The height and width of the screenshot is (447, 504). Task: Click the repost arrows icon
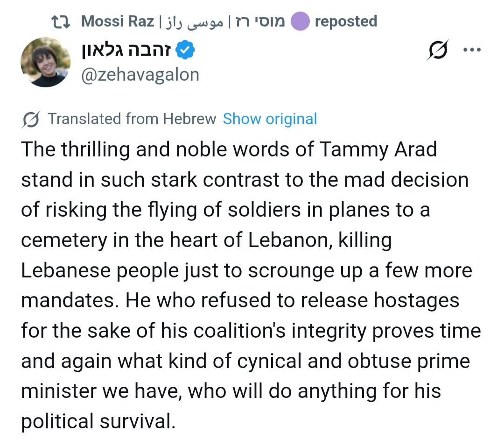click(x=61, y=21)
